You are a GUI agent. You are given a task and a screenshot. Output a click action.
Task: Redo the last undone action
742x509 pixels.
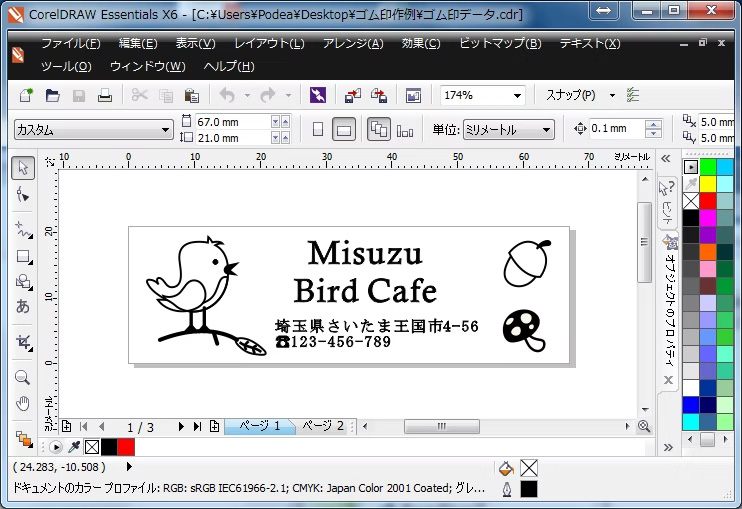pos(268,95)
